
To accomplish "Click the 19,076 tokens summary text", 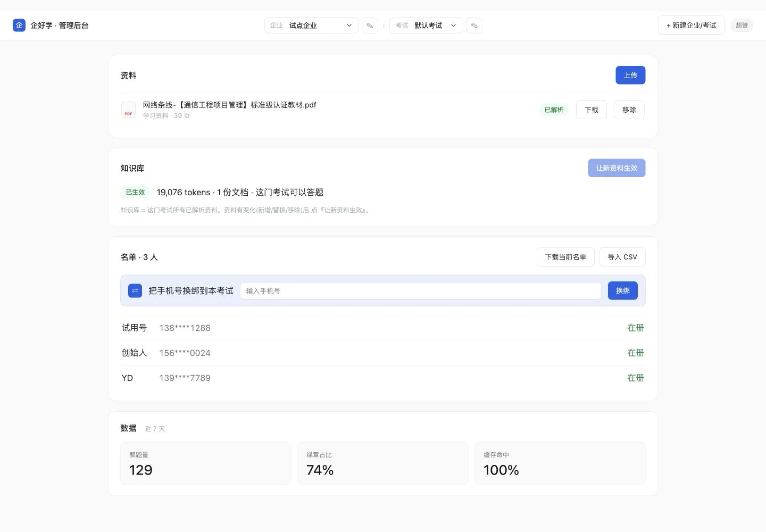I will pyautogui.click(x=240, y=192).
